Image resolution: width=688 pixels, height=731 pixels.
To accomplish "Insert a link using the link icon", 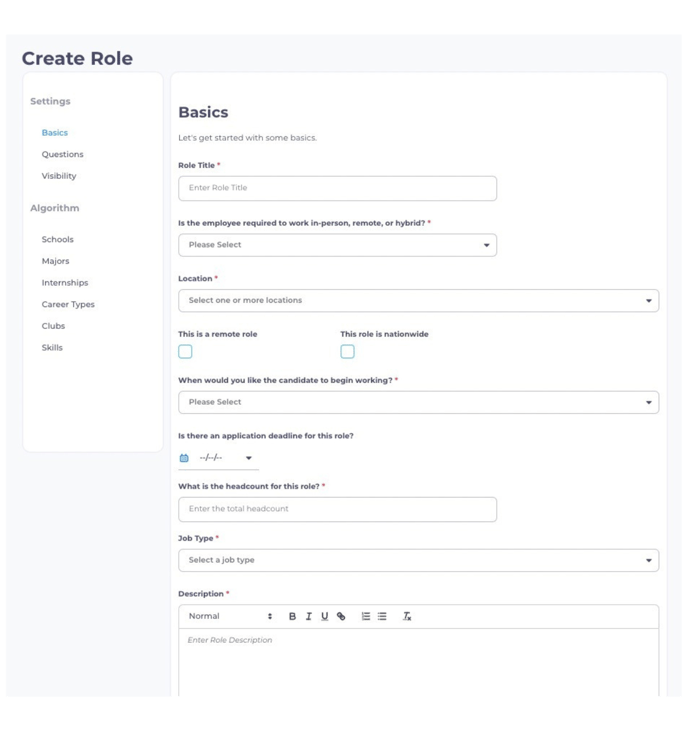I will pos(341,616).
